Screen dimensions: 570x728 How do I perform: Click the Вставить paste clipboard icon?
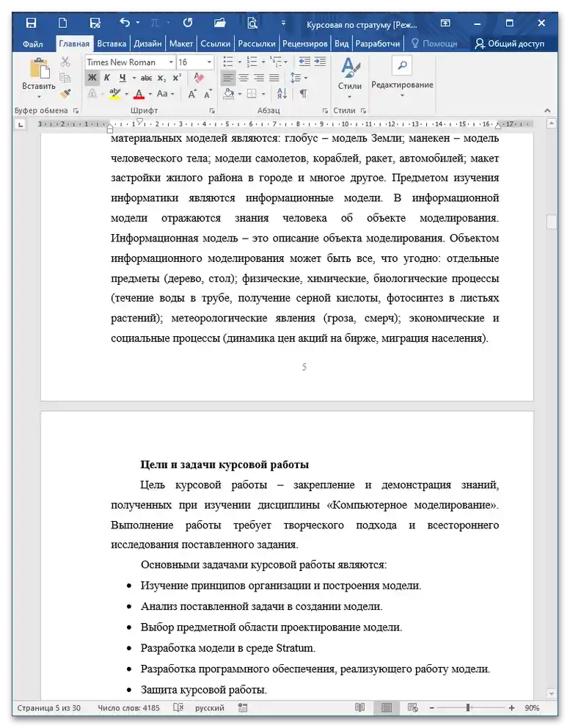pos(40,68)
